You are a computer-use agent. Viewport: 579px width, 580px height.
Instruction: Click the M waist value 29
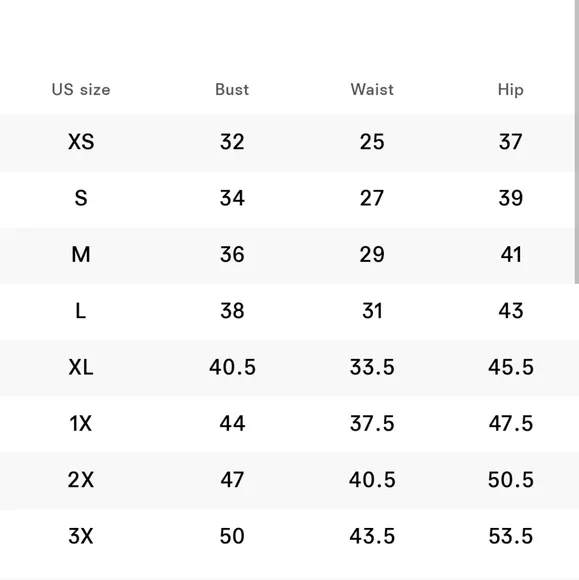click(372, 254)
